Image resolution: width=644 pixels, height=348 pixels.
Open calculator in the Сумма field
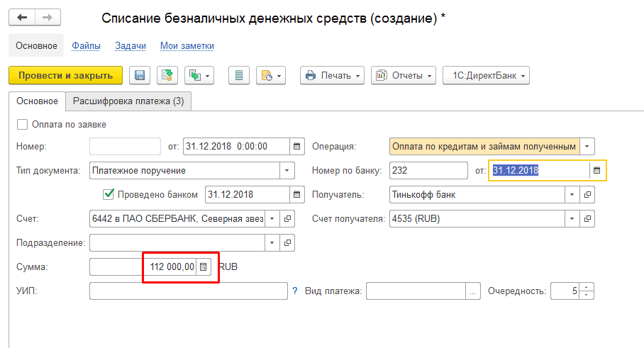[x=204, y=267]
